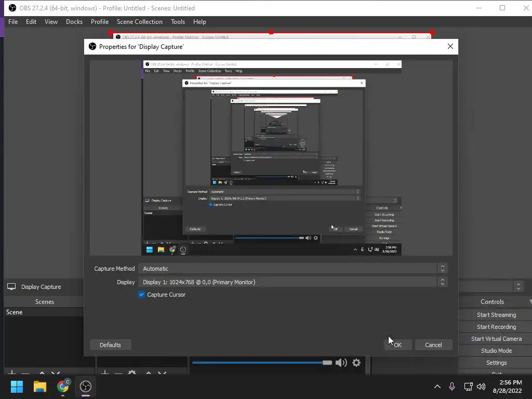532x399 pixels.
Task: Open the View menu
Action: click(51, 22)
